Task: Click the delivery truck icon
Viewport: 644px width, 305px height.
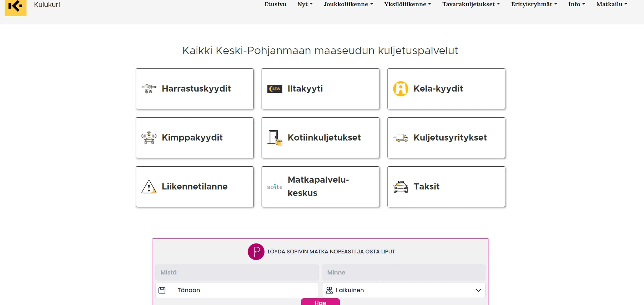Action: point(400,138)
